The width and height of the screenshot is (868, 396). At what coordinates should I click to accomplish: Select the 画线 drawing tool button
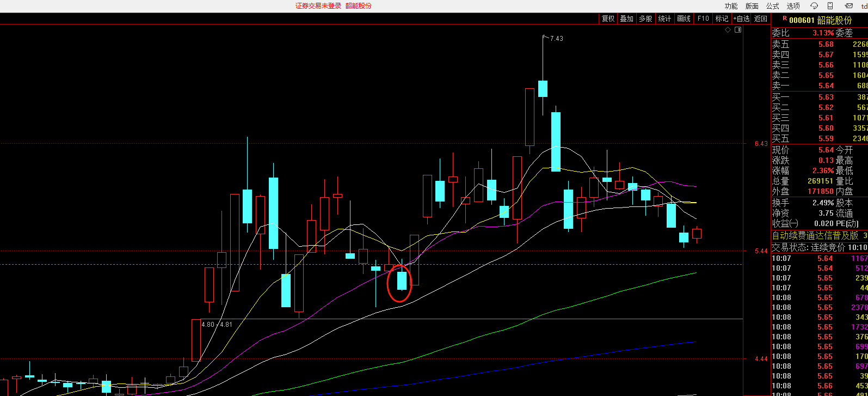pos(684,19)
